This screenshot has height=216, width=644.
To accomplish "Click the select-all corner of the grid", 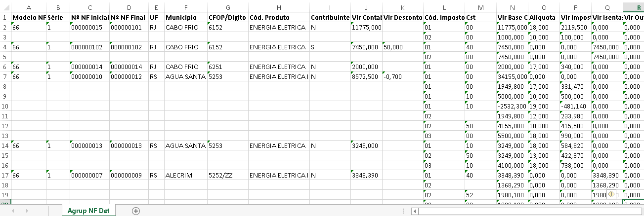I will [x=5, y=7].
